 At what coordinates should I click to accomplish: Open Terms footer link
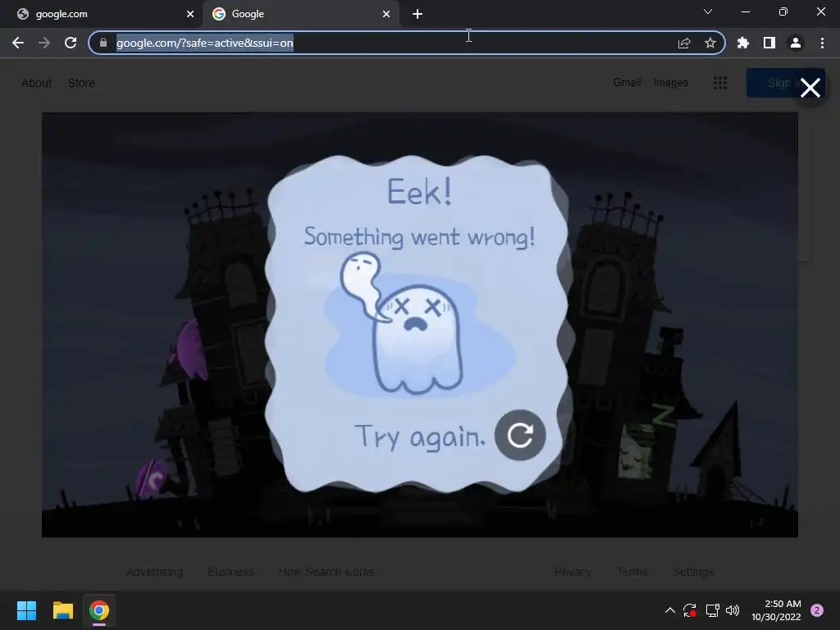[x=632, y=572]
